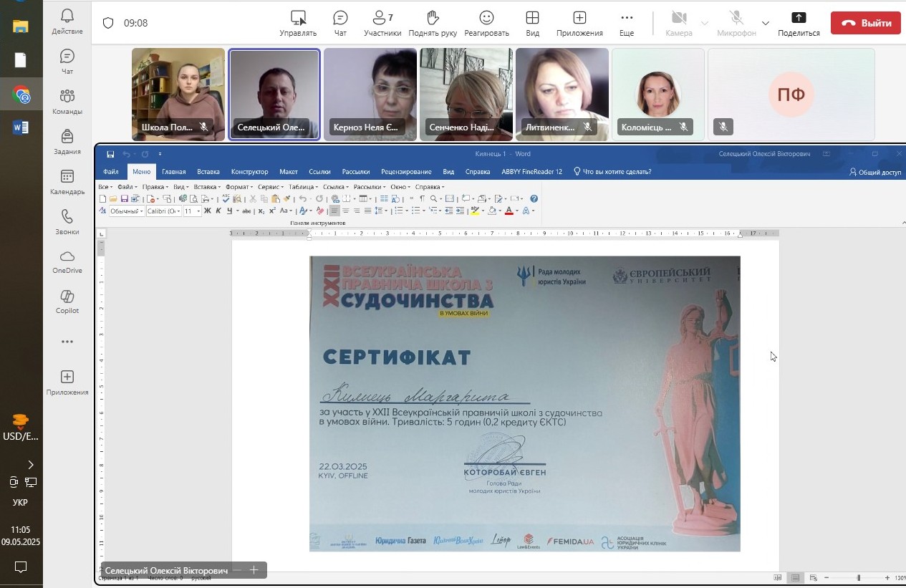Click the Clear Formatting eraser icon
The image size is (906, 588).
tap(320, 211)
